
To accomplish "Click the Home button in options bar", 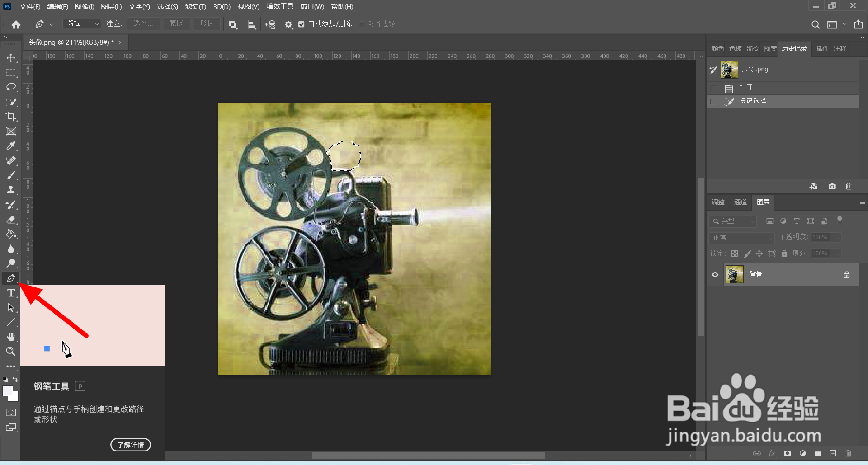I will [x=16, y=24].
